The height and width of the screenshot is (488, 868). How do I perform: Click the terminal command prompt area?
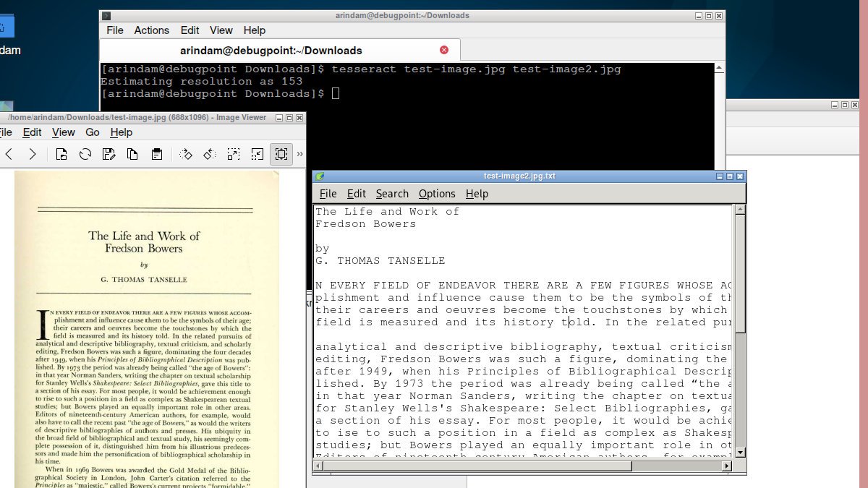tap(336, 93)
